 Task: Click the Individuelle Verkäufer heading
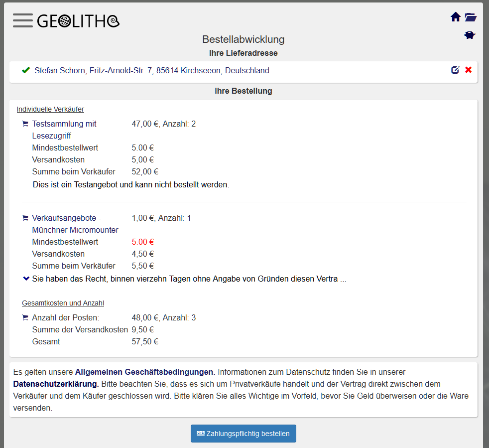click(x=50, y=109)
